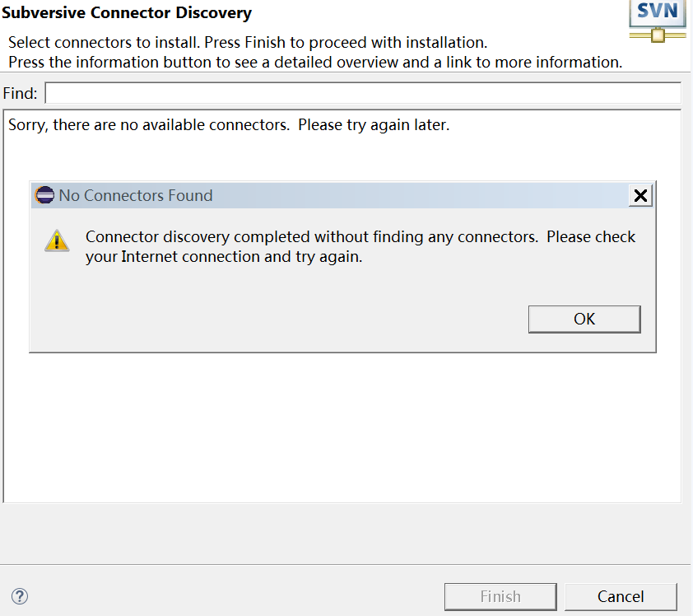Click the Eclipse icon in dialog title
693x616 pixels.
point(44,195)
